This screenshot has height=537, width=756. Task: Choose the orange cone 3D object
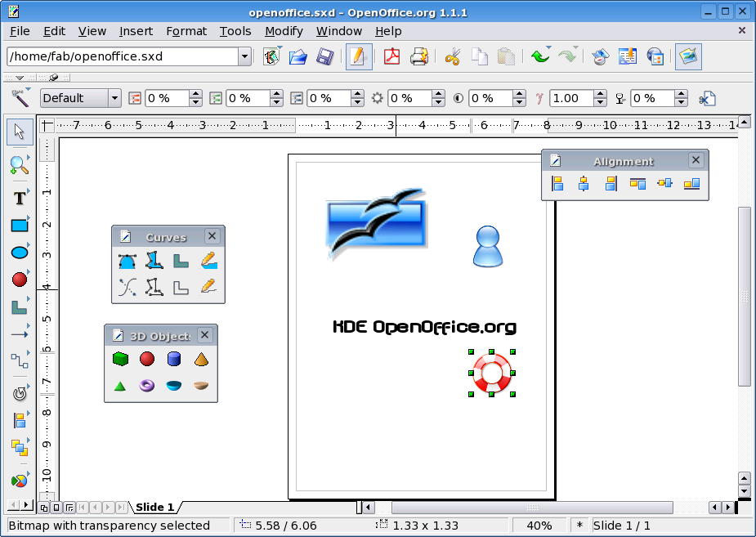tap(201, 359)
